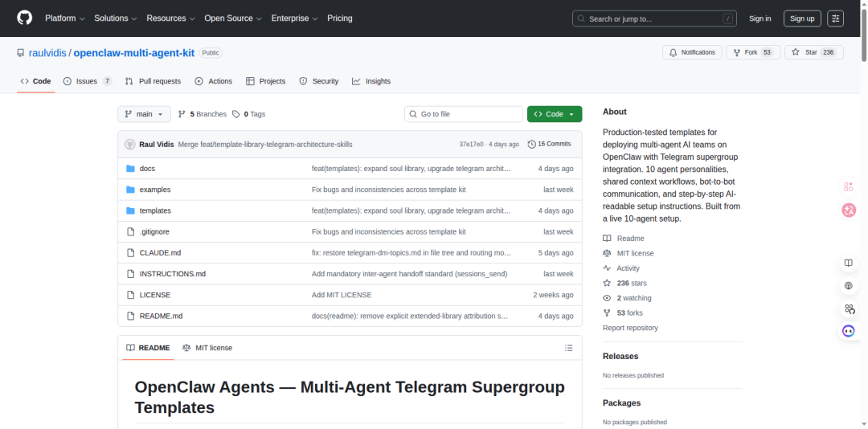This screenshot has width=868, height=429.
Task: Open the raulvidis owner link
Action: pos(47,53)
